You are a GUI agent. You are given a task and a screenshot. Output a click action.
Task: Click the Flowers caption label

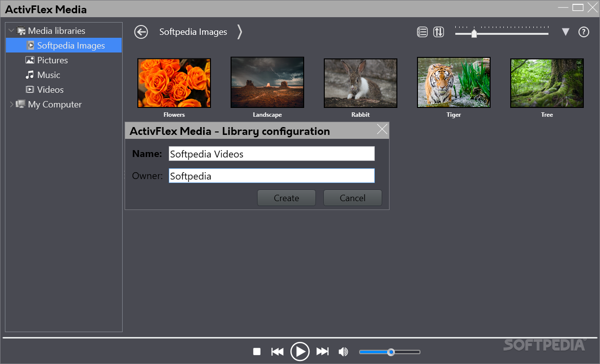tap(174, 115)
